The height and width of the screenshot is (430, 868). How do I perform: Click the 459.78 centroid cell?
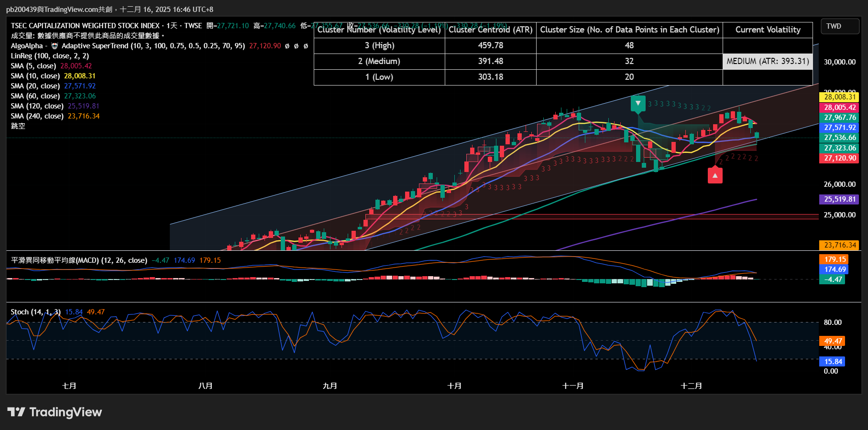click(491, 45)
